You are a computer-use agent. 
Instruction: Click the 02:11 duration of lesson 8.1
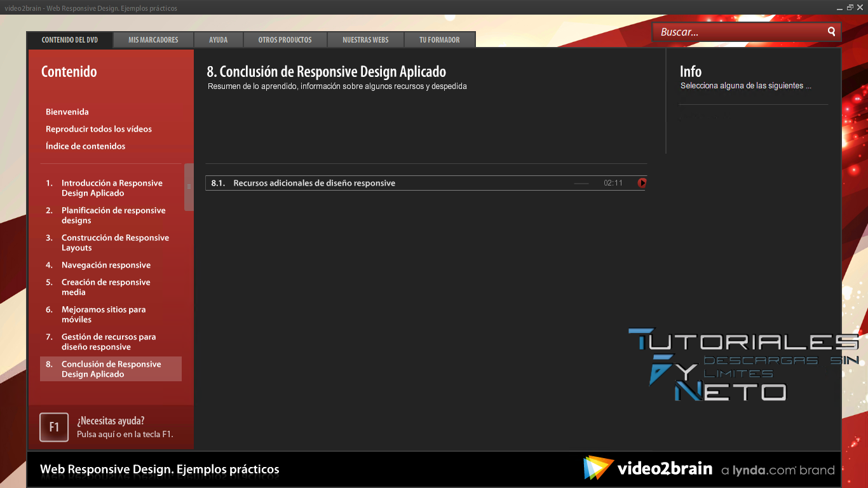(x=613, y=183)
